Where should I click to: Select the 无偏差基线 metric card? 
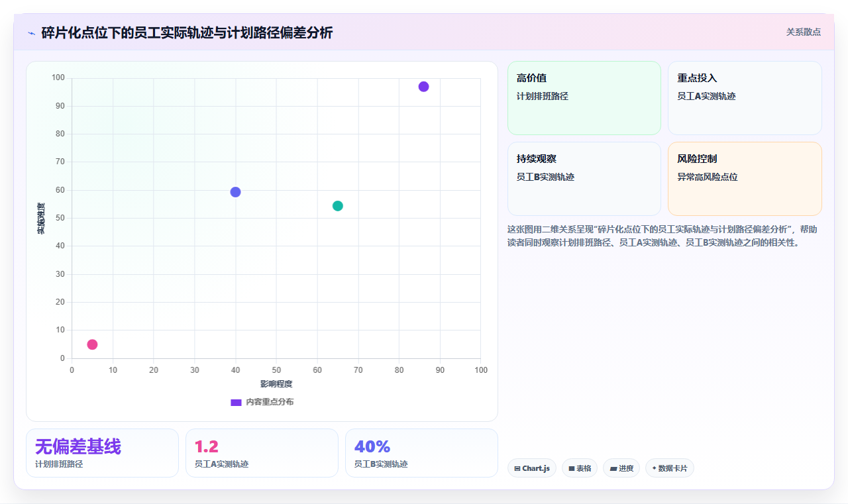pyautogui.click(x=102, y=453)
